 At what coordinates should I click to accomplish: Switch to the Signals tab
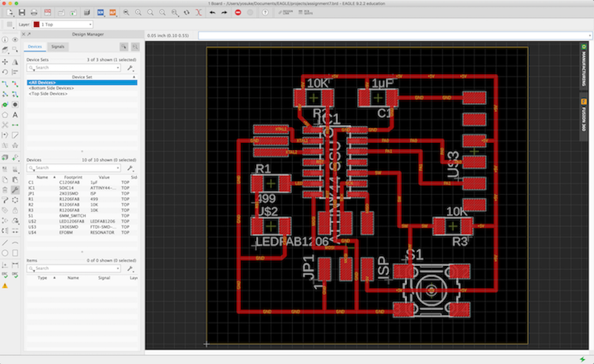click(x=58, y=46)
